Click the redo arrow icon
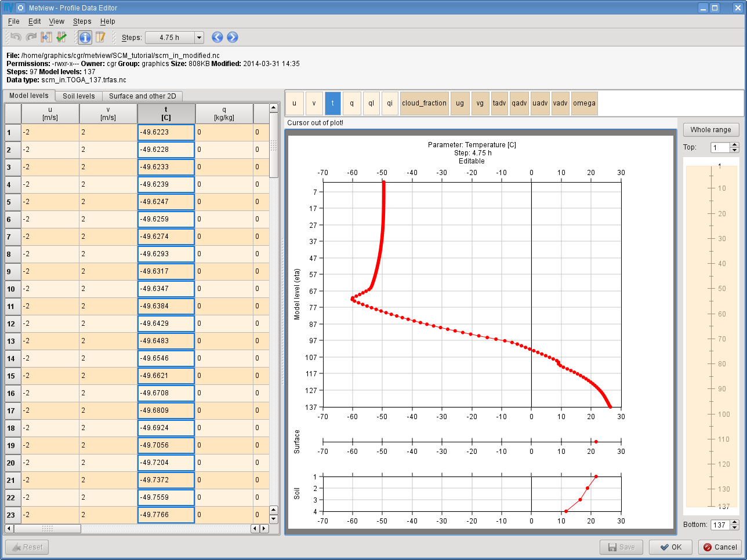This screenshot has height=560, width=747. click(x=31, y=37)
